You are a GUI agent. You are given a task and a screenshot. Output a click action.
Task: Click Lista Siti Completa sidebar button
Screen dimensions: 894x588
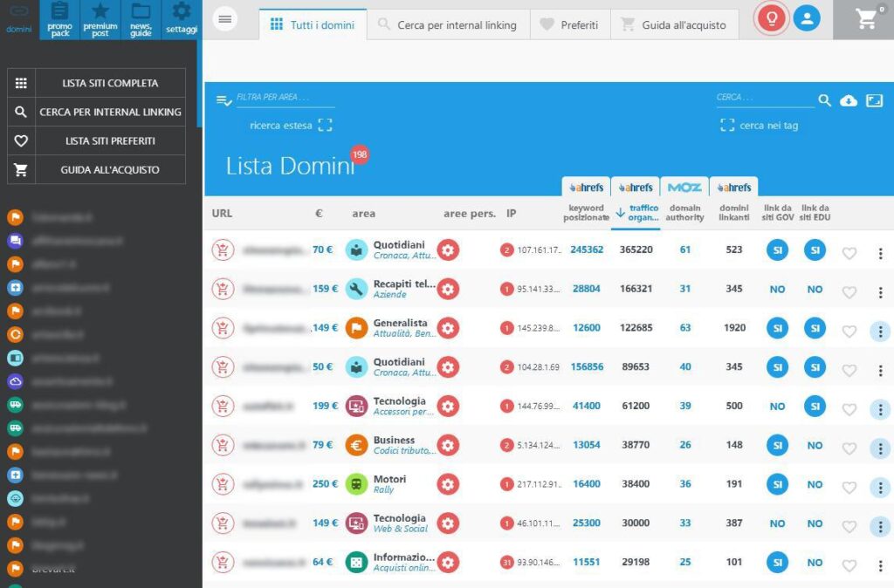pos(97,84)
